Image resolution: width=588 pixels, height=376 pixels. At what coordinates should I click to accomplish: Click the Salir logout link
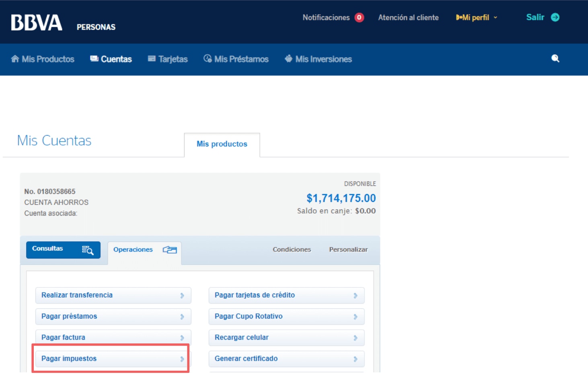535,17
